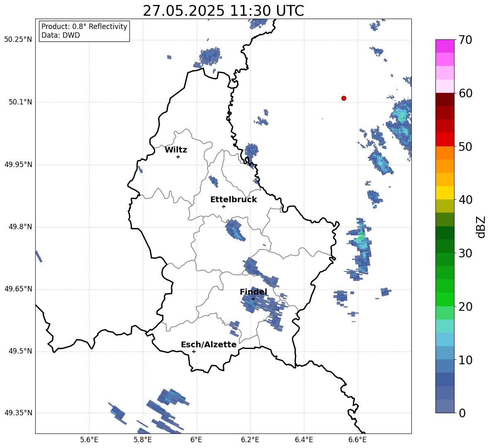Click the colorbar tick label 0
This screenshot has width=491, height=448.
(462, 413)
